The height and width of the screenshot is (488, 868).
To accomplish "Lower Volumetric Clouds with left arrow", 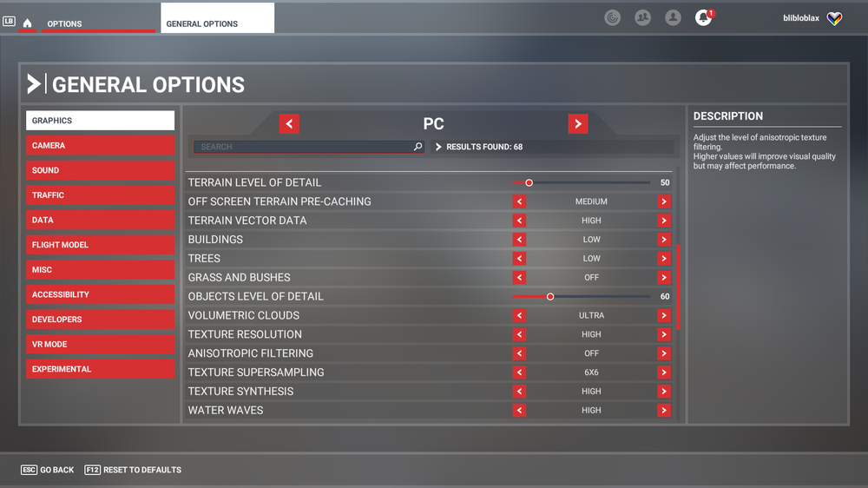I will pos(519,315).
